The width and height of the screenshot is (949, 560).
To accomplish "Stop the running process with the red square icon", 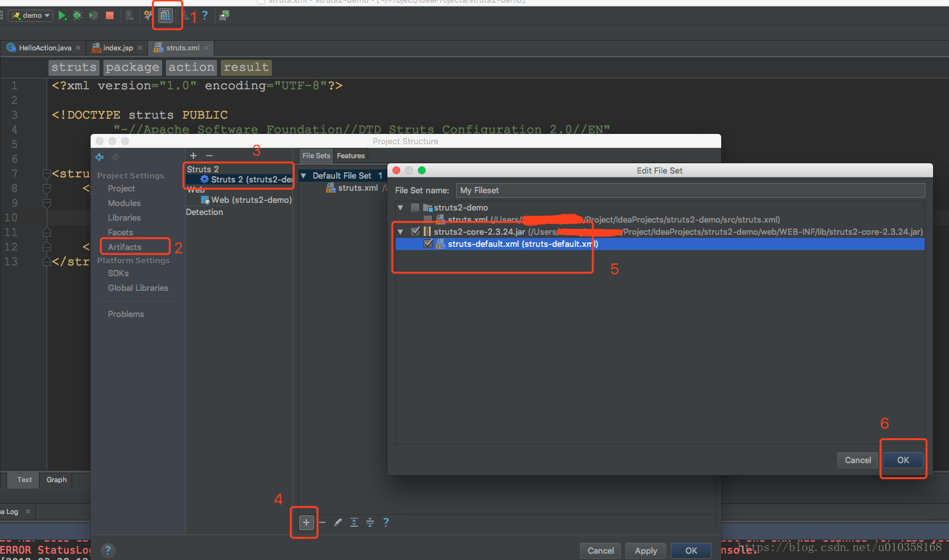I will (x=110, y=15).
